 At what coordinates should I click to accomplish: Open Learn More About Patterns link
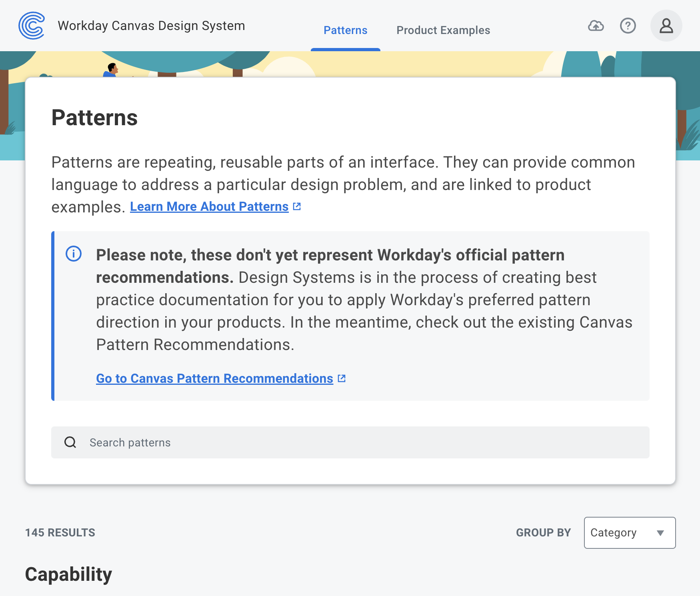(x=209, y=206)
